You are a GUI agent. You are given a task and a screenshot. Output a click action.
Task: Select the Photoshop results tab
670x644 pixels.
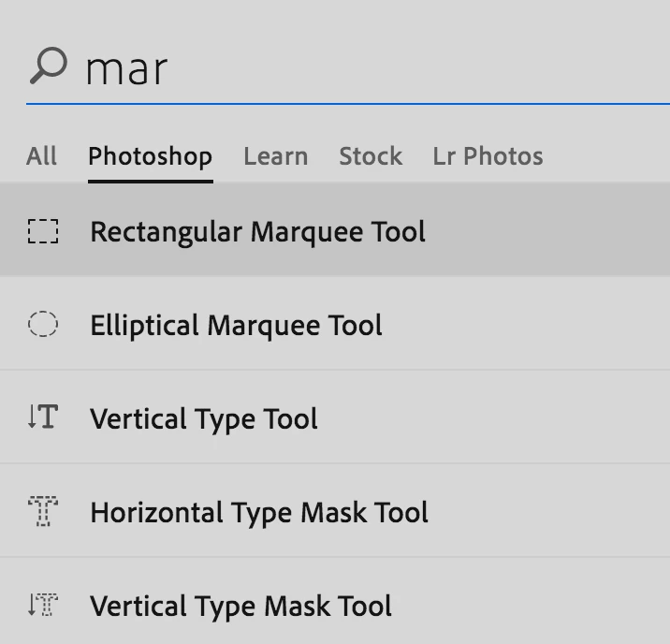[150, 156]
